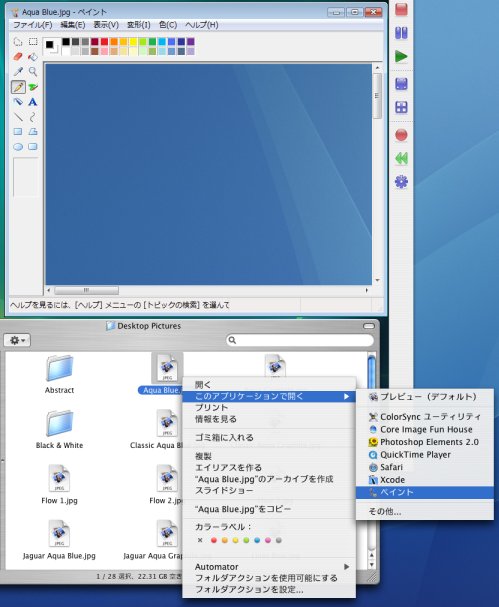499x607 pixels.
Task: Choose エイリアスを作る in the context menu
Action: click(269, 468)
